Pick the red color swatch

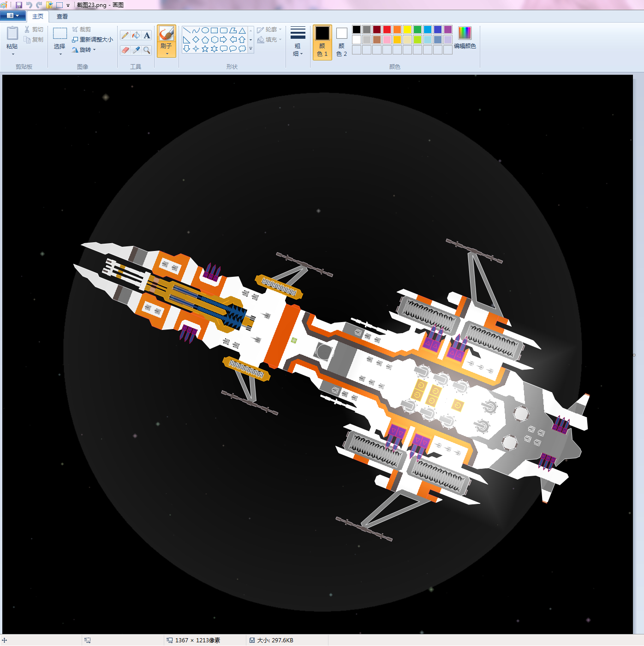(x=387, y=30)
